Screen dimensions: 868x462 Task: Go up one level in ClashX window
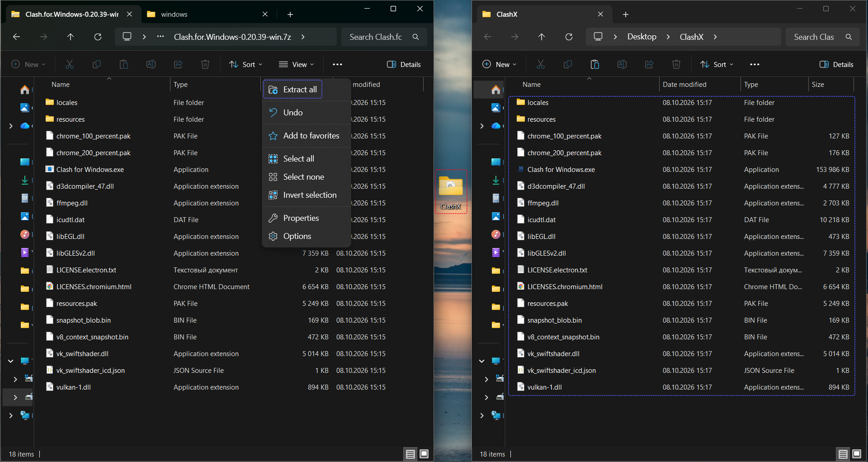(x=542, y=37)
